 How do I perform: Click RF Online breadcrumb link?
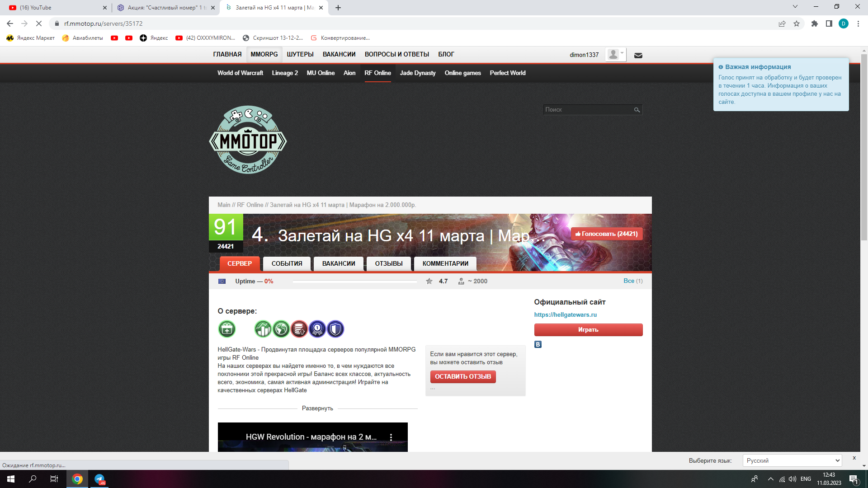click(250, 205)
